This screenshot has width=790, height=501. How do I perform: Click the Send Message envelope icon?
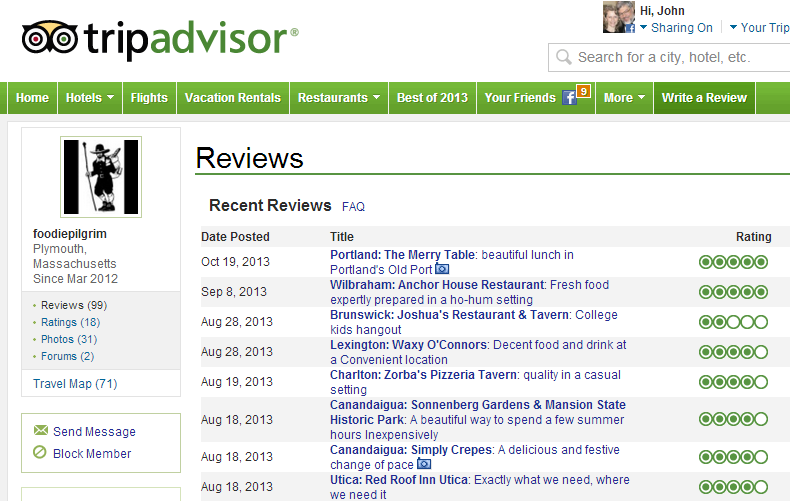tap(40, 430)
